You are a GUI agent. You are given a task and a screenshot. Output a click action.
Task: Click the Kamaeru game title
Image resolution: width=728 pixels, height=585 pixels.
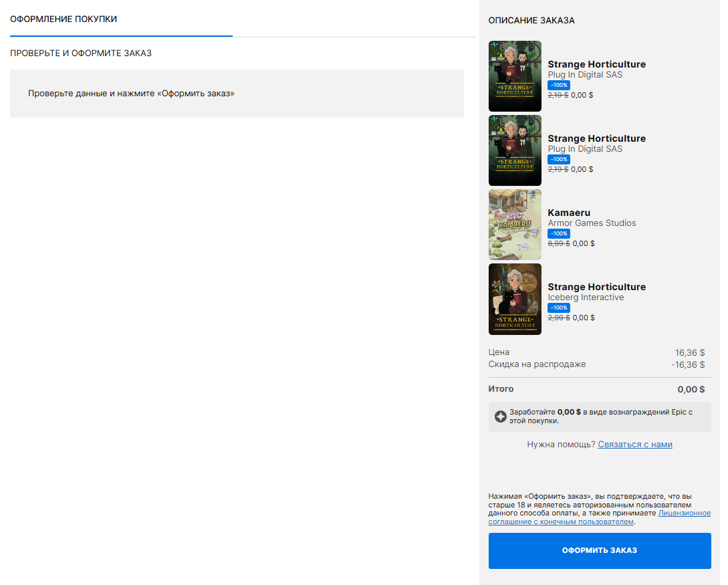coord(569,213)
